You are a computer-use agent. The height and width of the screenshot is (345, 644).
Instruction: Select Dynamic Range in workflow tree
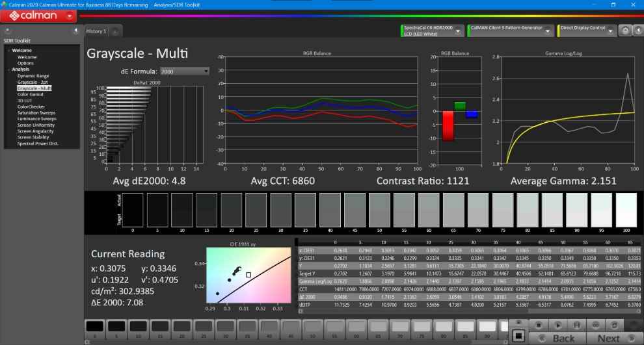tap(33, 76)
